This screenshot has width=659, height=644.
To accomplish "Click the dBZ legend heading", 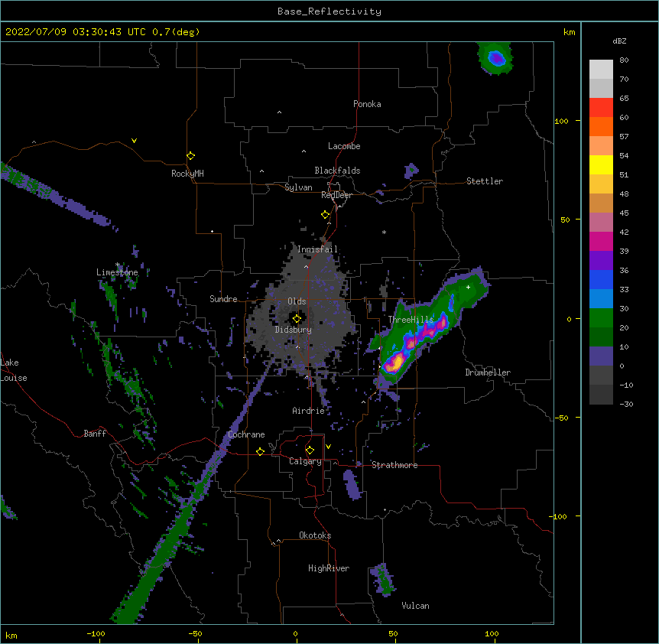I will pyautogui.click(x=619, y=41).
